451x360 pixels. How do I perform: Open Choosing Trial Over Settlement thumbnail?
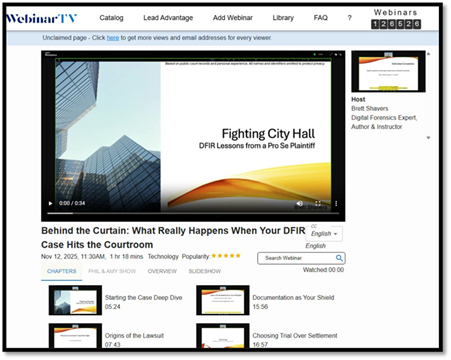coord(223,336)
